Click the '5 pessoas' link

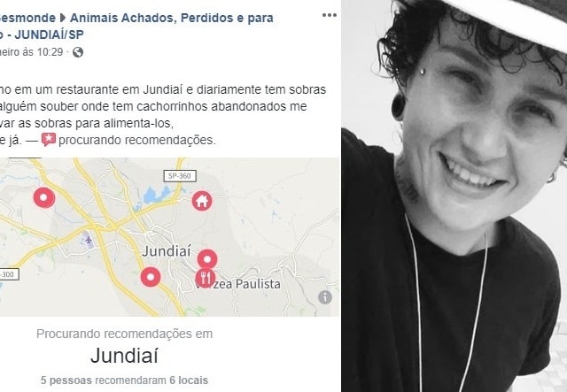click(66, 380)
